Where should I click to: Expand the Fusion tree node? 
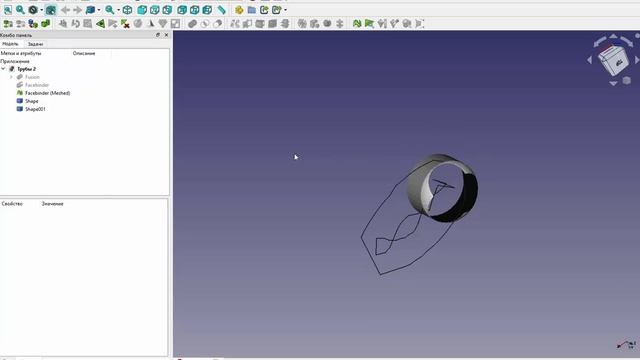click(x=11, y=77)
